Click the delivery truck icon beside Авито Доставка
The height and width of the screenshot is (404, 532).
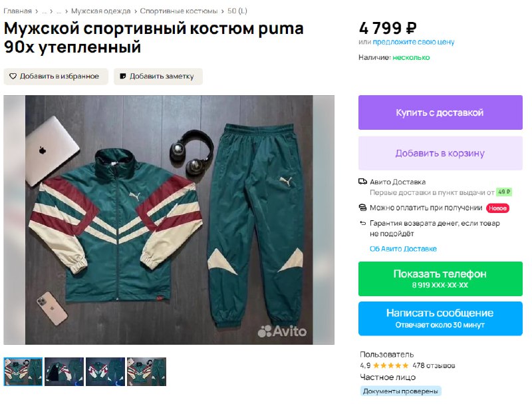pyautogui.click(x=362, y=182)
